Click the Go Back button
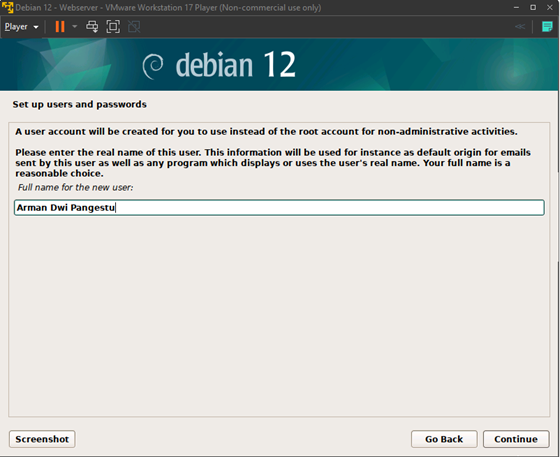This screenshot has width=560, height=457. click(444, 439)
